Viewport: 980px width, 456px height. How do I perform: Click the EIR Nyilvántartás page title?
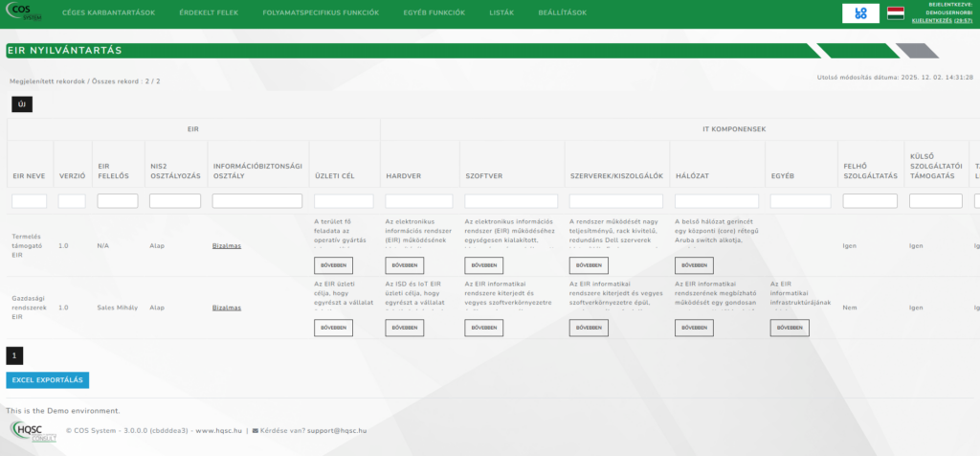64,51
